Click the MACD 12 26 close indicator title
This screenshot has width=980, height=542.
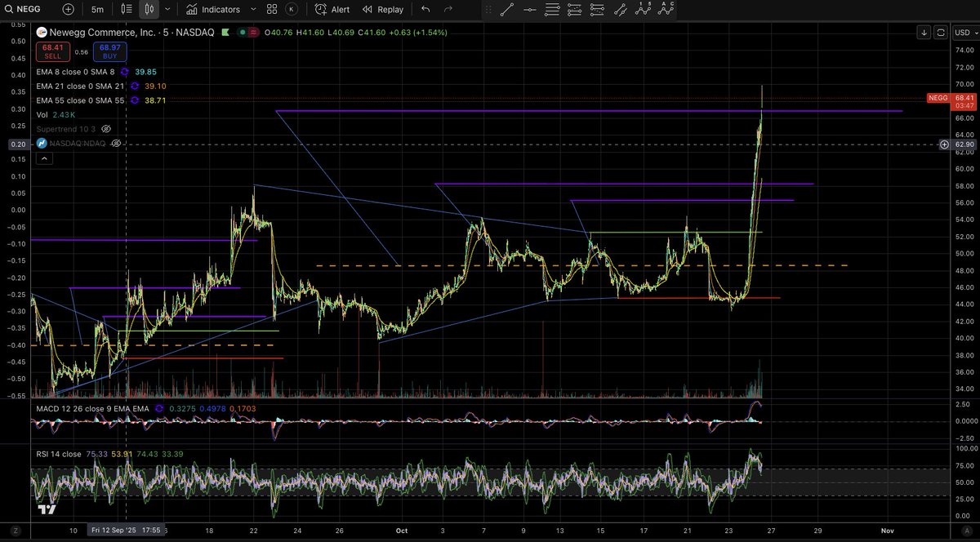click(91, 407)
